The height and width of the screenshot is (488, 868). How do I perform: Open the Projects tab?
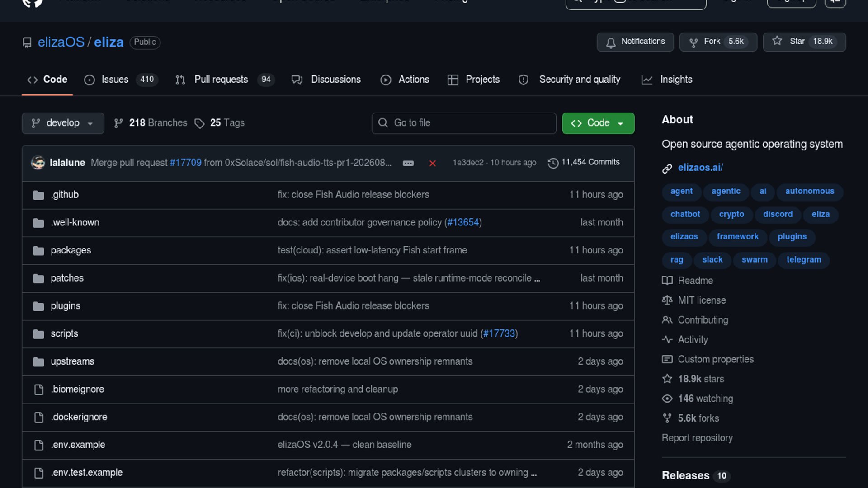coord(473,80)
